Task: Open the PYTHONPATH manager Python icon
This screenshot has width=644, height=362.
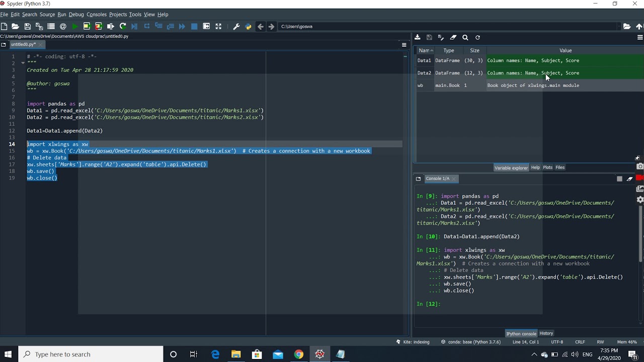Action: pyautogui.click(x=248, y=26)
